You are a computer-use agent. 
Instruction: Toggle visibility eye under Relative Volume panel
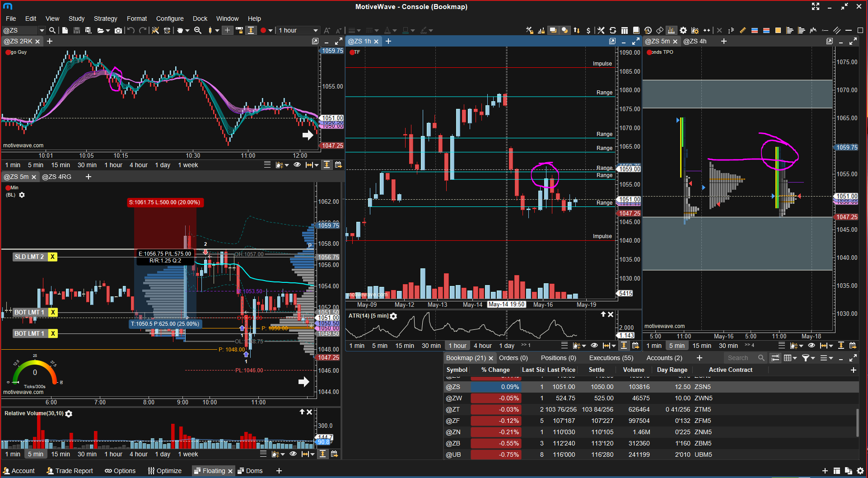[293, 454]
